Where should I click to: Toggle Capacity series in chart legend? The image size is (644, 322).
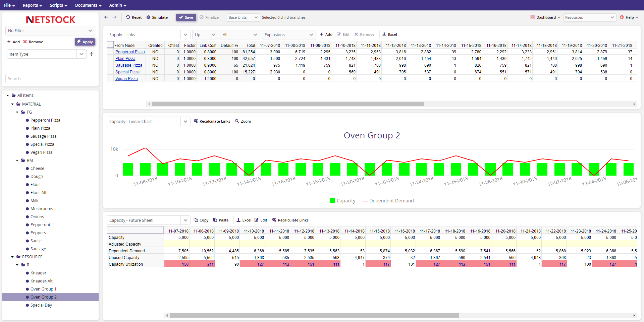[342, 201]
